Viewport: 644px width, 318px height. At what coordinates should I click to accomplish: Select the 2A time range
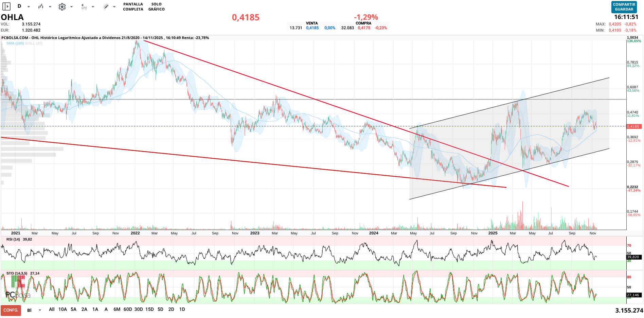(x=84, y=309)
